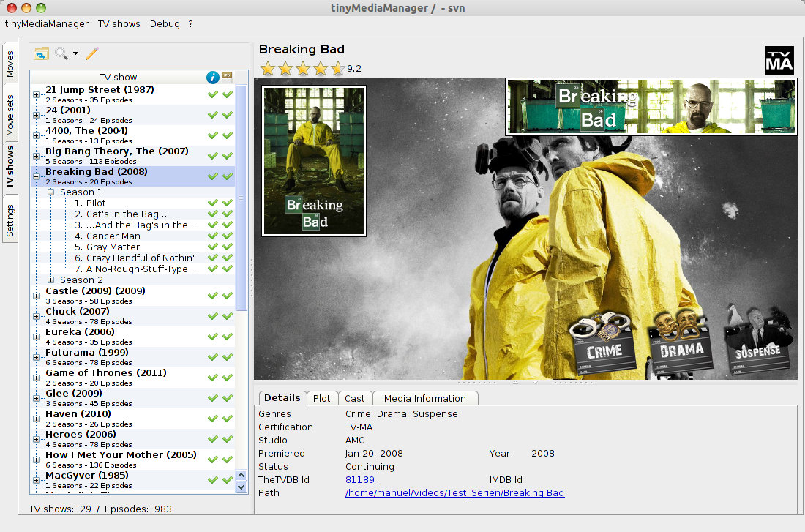Switch to the Cast tab
This screenshot has height=532, width=805.
[355, 399]
